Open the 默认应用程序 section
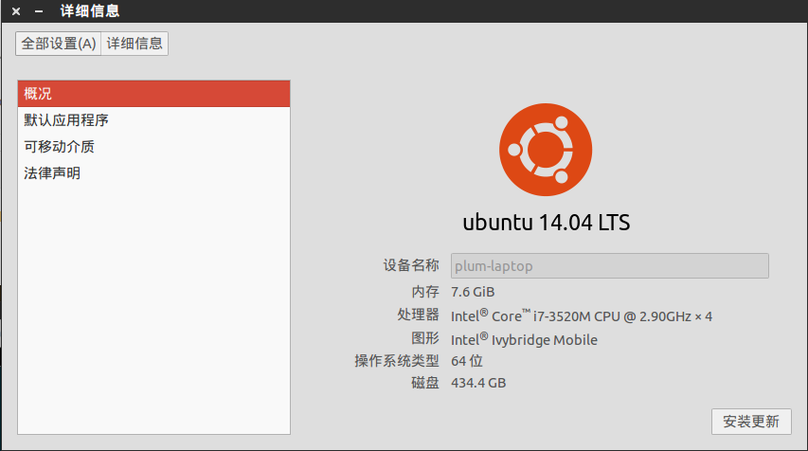Viewport: 808px width, 451px height. pyautogui.click(x=66, y=120)
